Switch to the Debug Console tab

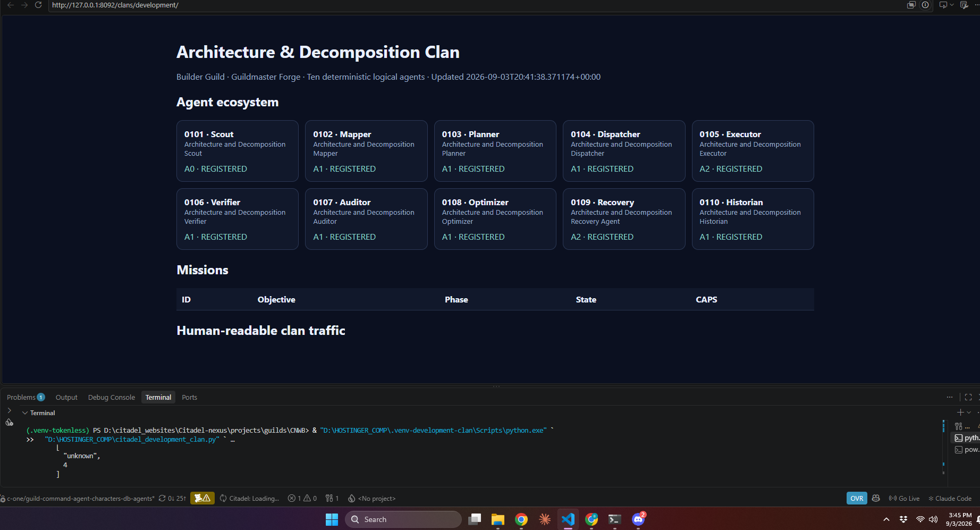pyautogui.click(x=112, y=397)
